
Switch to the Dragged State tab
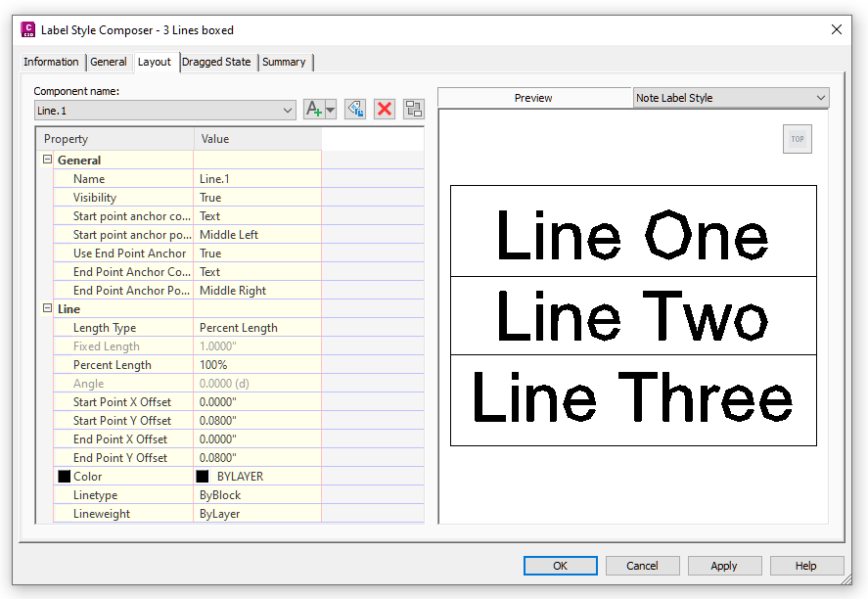tap(217, 61)
